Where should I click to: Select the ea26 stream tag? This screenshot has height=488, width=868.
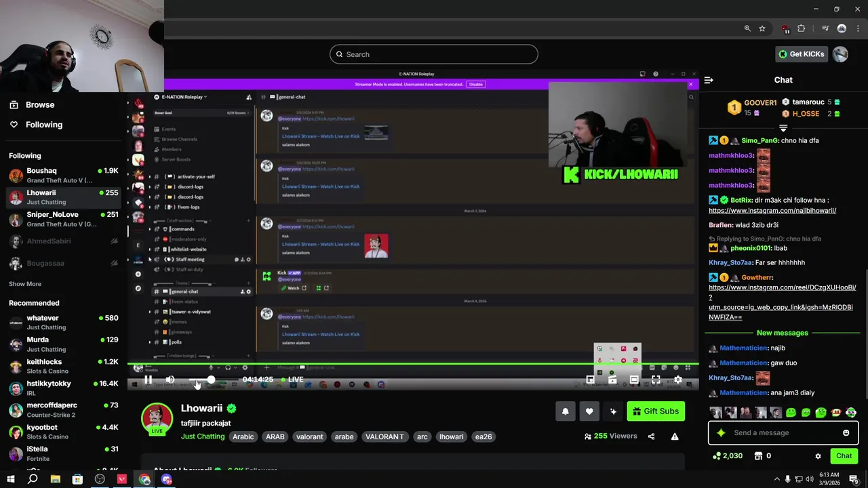(484, 436)
